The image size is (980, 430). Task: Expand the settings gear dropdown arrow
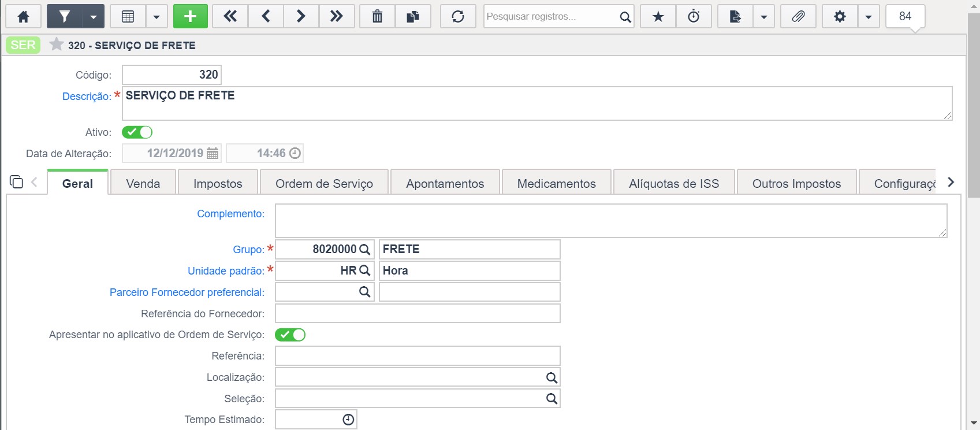click(869, 17)
